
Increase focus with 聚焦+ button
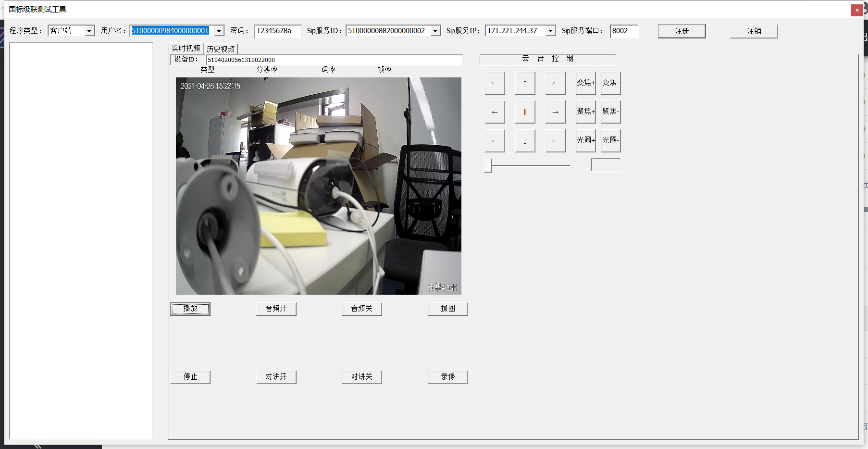tap(585, 112)
